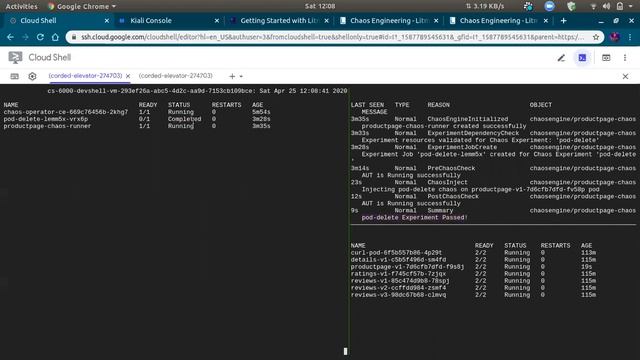Click the ExperimentDependencyCheck event reason

473,133
